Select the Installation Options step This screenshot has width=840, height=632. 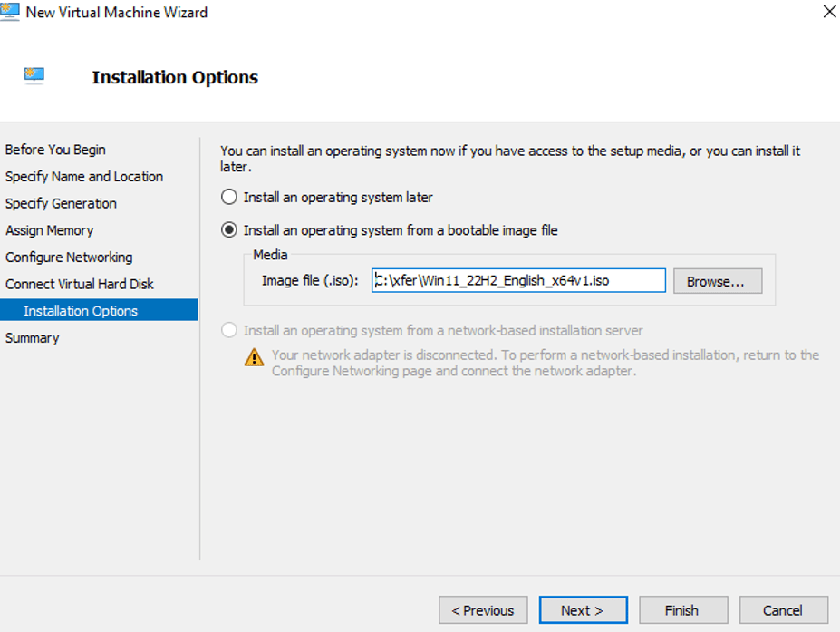coord(81,311)
